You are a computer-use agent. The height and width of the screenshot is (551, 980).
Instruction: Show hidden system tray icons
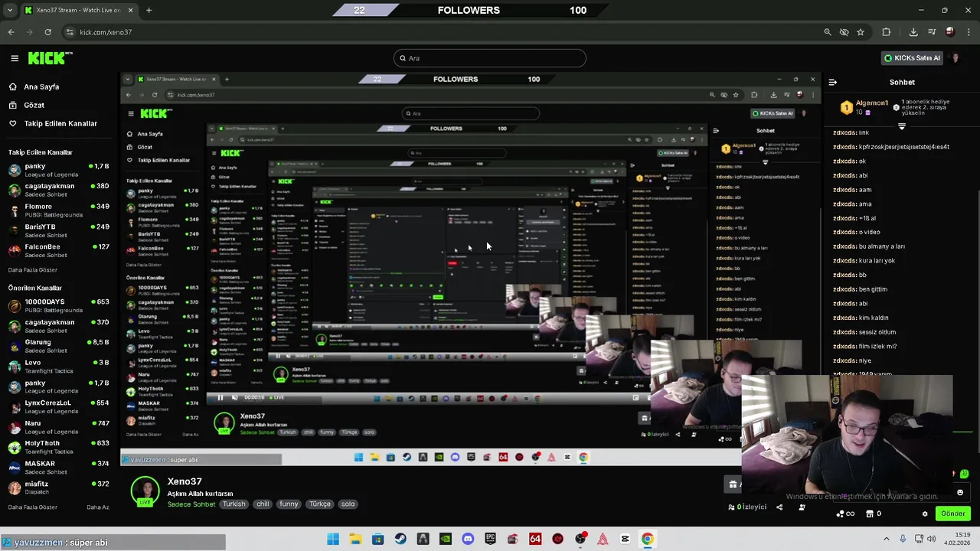click(887, 539)
